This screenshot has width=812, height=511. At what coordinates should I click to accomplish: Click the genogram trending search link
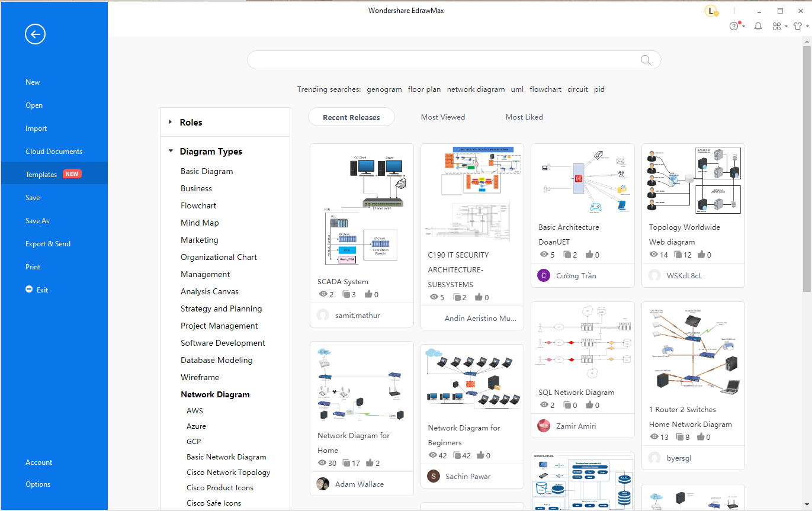tap(384, 89)
